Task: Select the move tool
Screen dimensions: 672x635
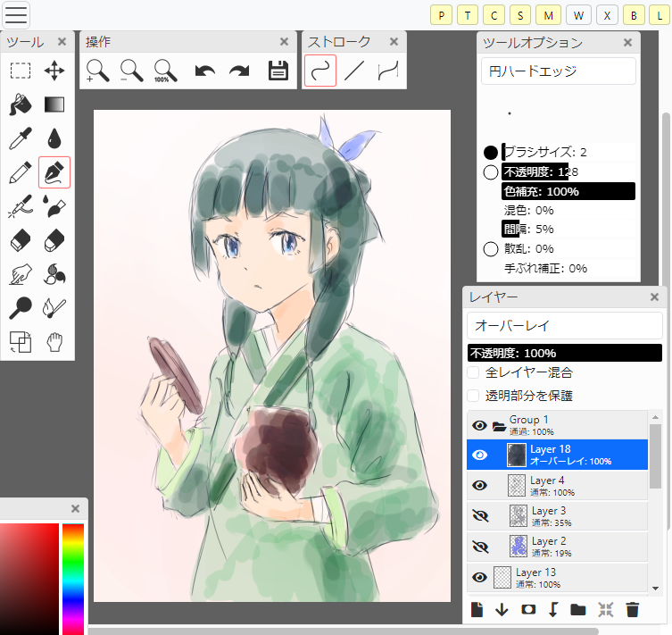Action: tap(54, 71)
